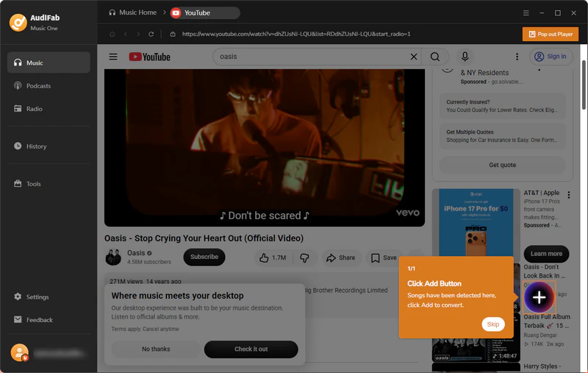Screen dimensions: 588x373
Task: Open Get Multiple Quotes ad card
Action: coord(502,136)
